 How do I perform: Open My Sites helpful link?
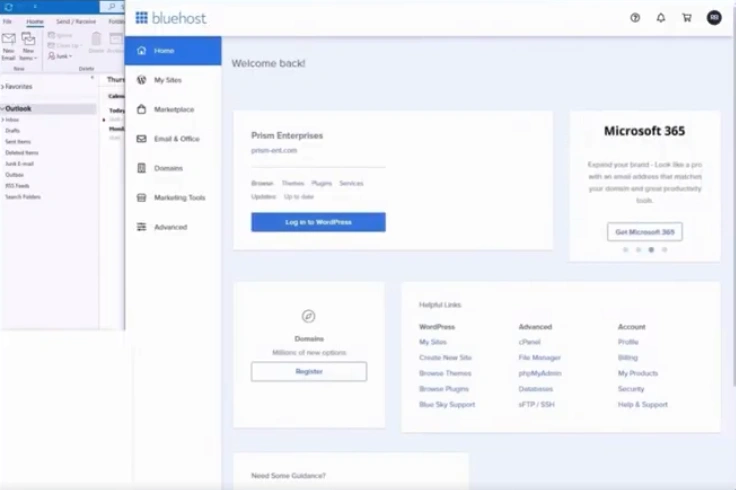(x=433, y=342)
